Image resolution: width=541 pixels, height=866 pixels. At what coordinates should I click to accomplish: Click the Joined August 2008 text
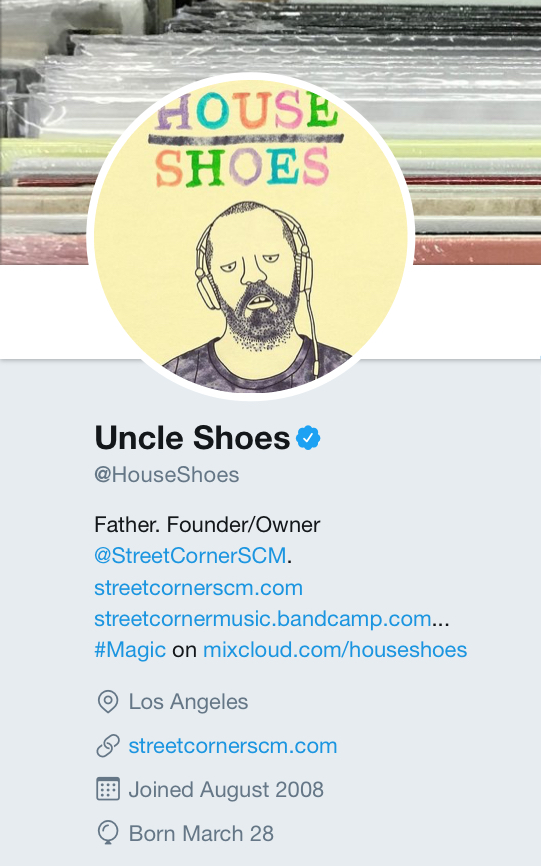click(x=226, y=790)
